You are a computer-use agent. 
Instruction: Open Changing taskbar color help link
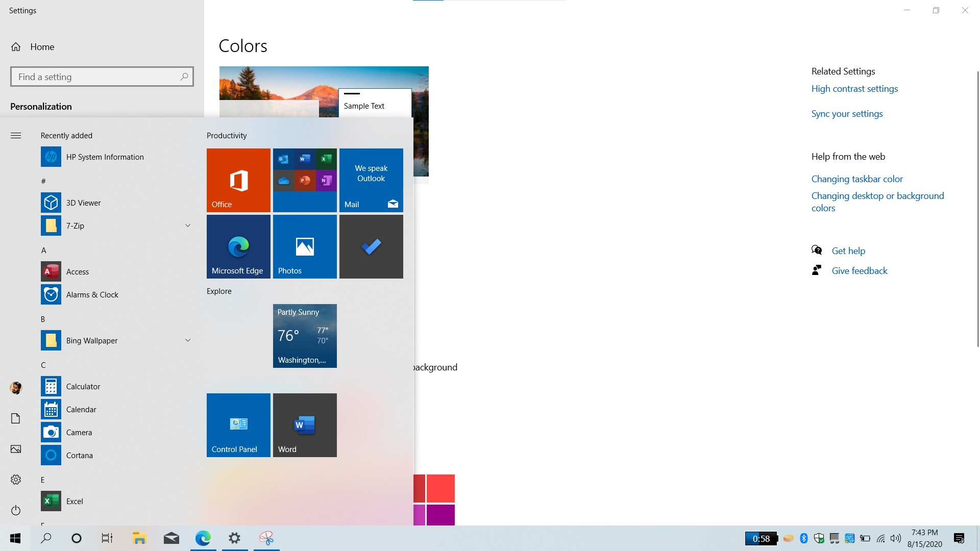(857, 179)
